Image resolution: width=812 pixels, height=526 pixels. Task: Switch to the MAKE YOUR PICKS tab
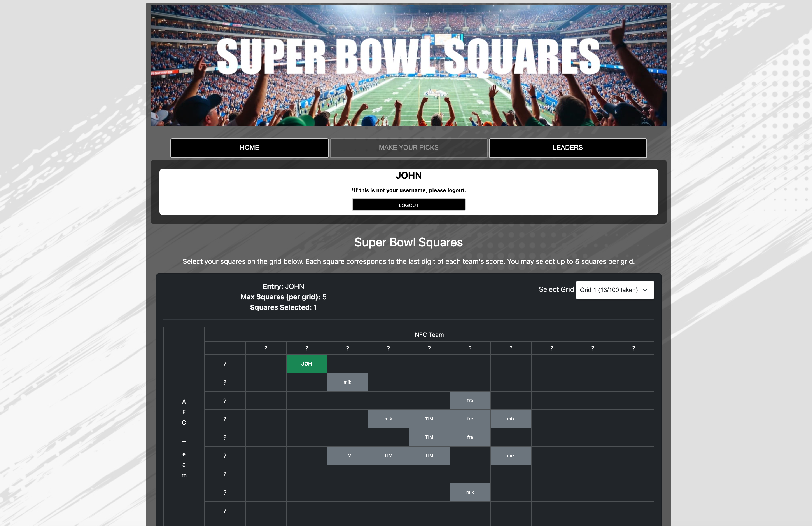(408, 148)
